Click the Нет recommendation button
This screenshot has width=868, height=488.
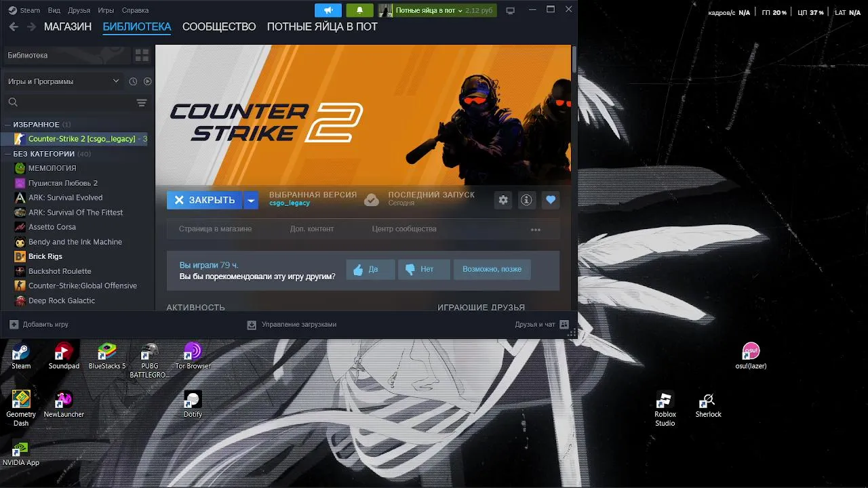point(425,269)
